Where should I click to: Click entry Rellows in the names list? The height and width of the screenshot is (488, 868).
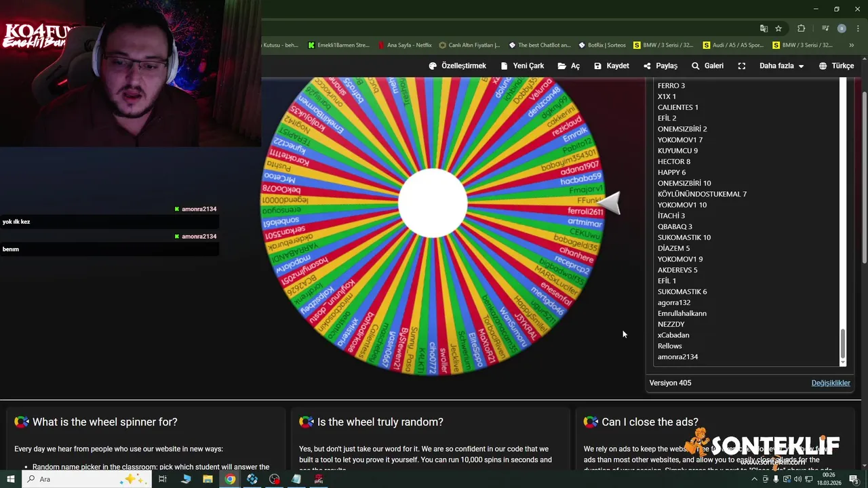tap(670, 346)
